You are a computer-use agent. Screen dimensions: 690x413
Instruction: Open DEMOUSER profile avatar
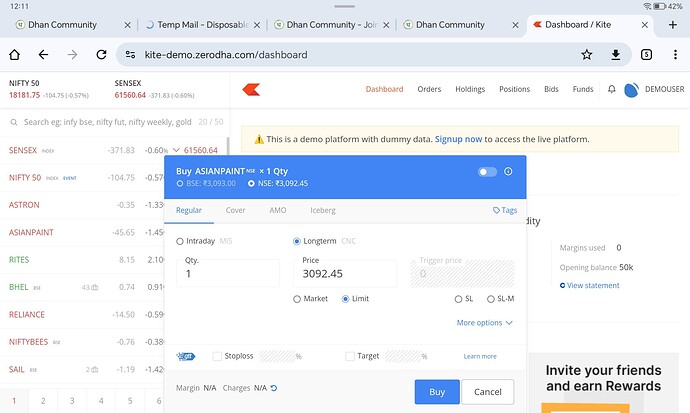click(631, 90)
